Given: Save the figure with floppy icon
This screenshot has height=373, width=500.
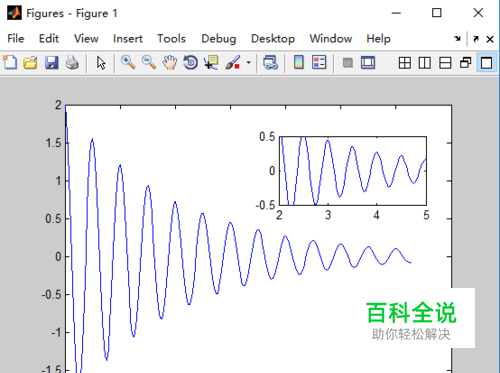Looking at the screenshot, I should (x=51, y=63).
